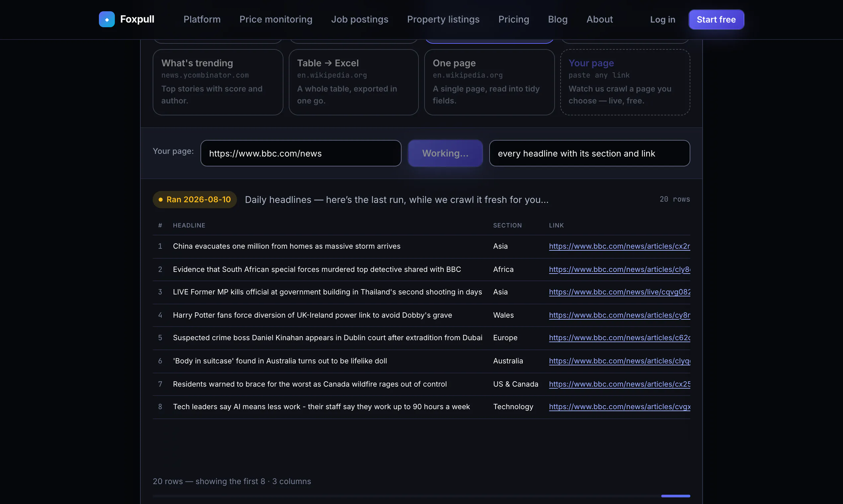This screenshot has height=504, width=843.
Task: Open the About page
Action: point(600,19)
